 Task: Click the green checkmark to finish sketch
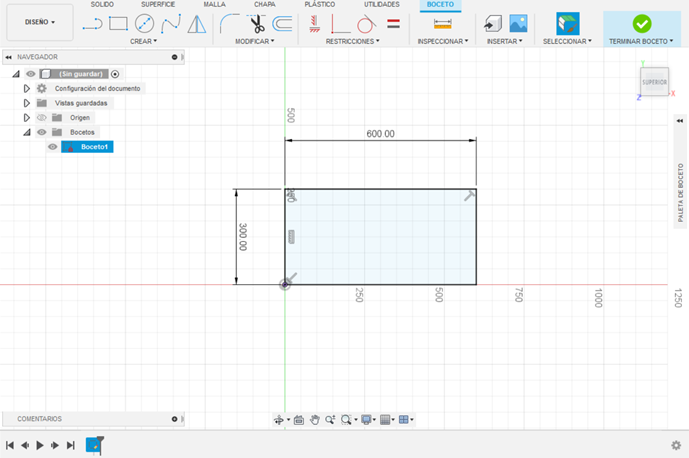(642, 24)
